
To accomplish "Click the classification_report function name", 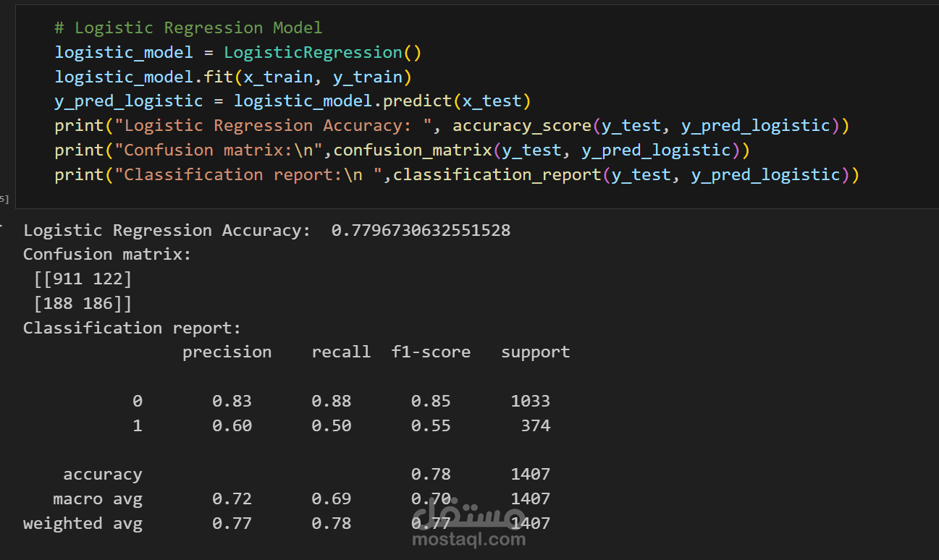I will (497, 175).
